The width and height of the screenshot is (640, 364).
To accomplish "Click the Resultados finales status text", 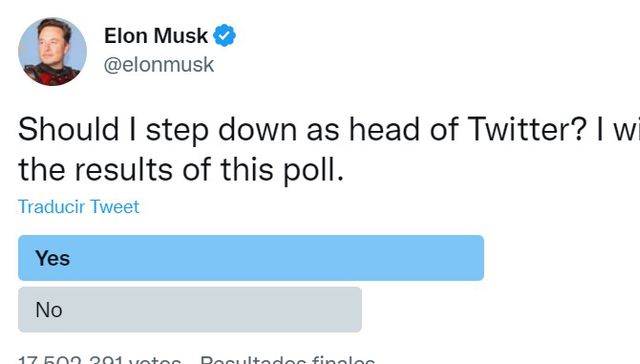I will [287, 360].
